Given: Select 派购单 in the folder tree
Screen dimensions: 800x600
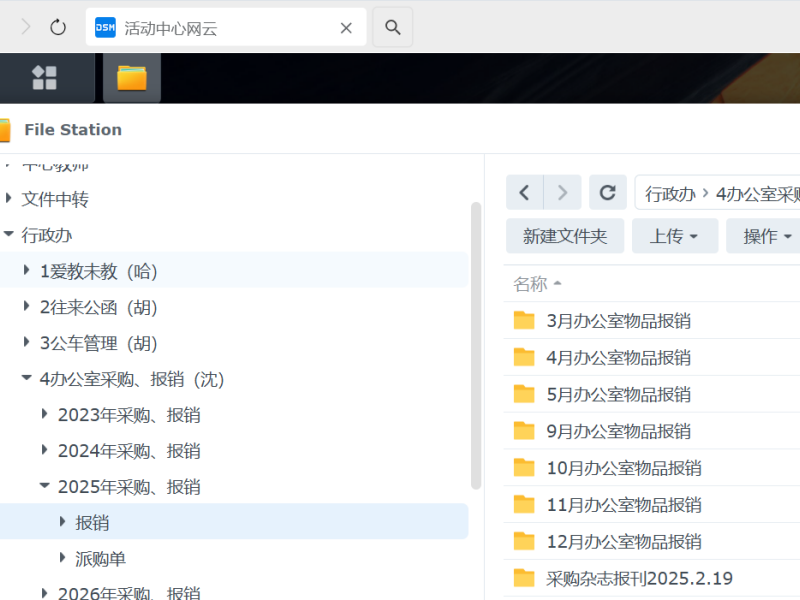Looking at the screenshot, I should click(x=101, y=559).
